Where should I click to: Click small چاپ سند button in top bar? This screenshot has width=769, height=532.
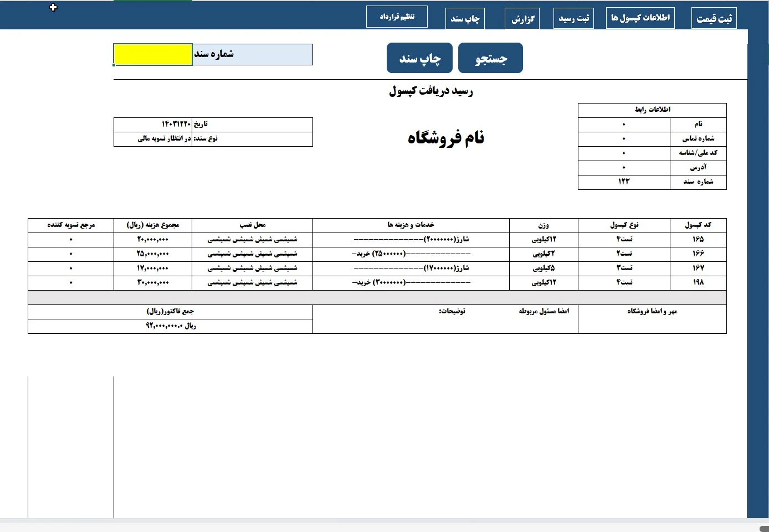tap(465, 19)
